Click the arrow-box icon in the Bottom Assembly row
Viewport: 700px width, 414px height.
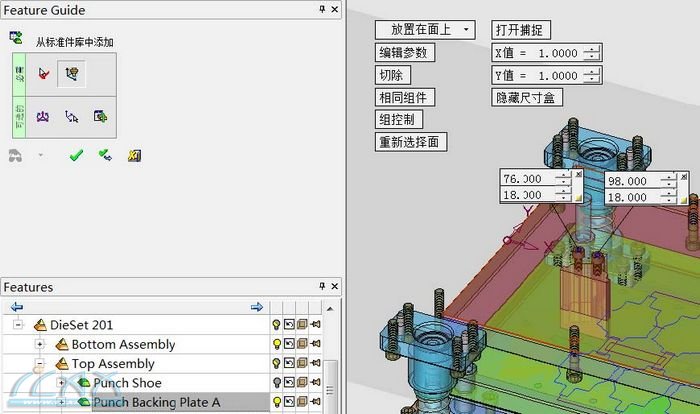[x=289, y=343]
